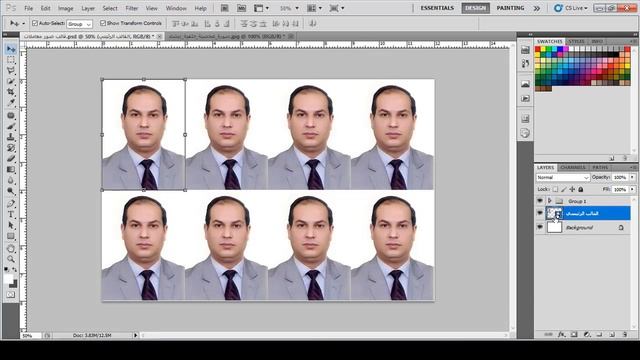Select the Move tool in the toolbox
The image size is (640, 360).
tap(11, 49)
